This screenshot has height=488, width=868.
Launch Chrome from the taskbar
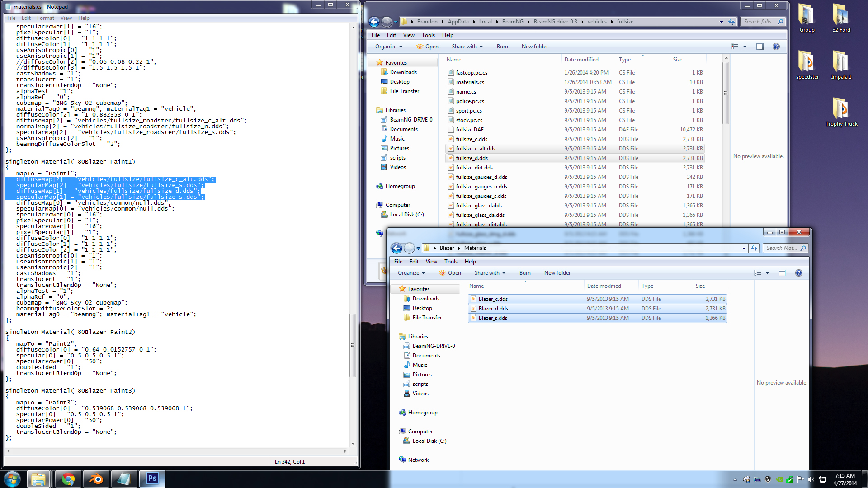68,479
